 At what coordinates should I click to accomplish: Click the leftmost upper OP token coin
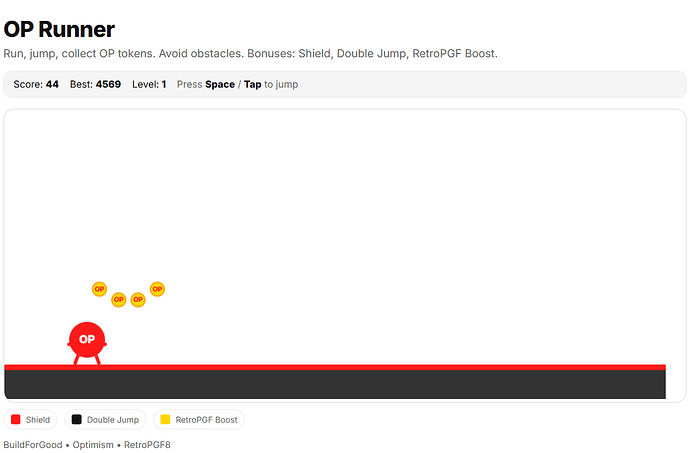click(x=99, y=289)
